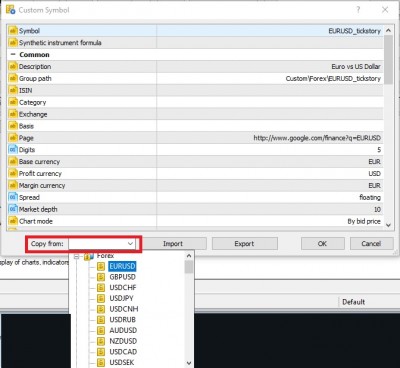Click the Market depth value 10
The height and width of the screenshot is (368, 400).
tap(377, 209)
